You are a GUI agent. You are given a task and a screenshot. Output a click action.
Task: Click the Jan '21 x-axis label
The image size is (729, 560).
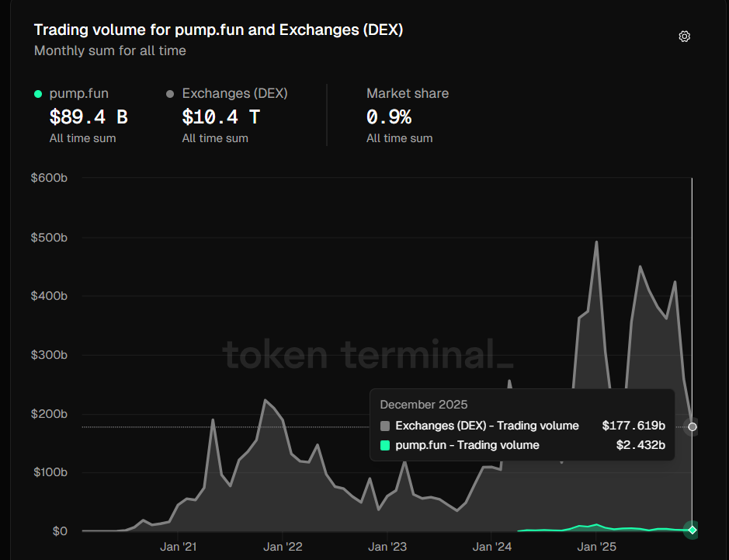tap(179, 547)
